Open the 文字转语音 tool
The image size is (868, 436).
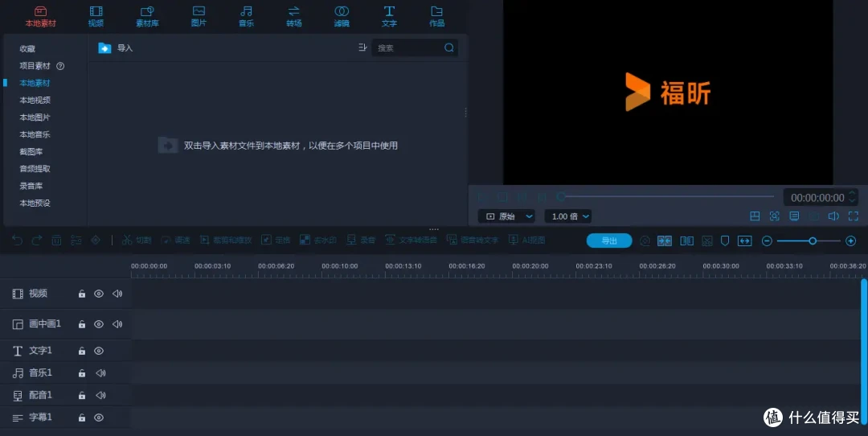pos(411,240)
